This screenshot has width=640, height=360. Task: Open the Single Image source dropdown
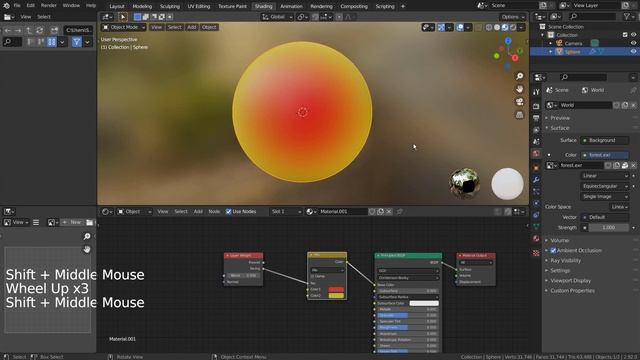point(604,196)
